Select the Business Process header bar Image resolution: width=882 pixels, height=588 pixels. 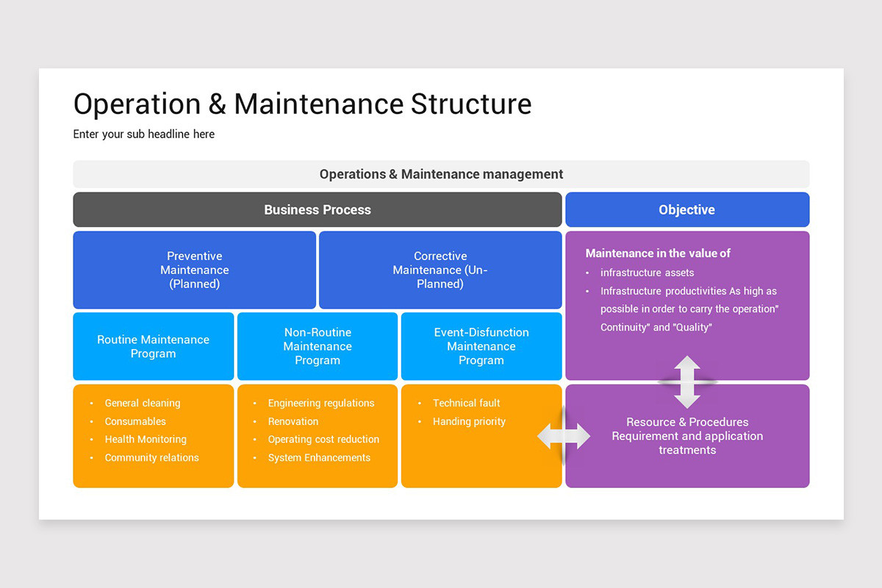pos(317,209)
